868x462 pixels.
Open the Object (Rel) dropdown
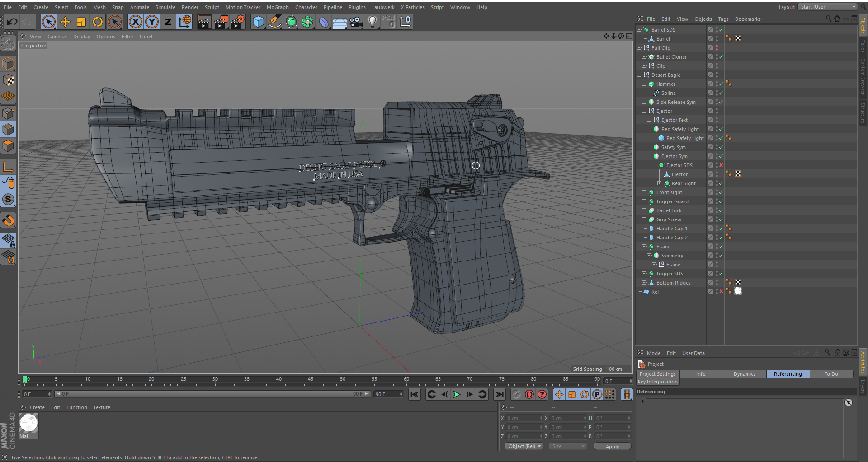pos(524,446)
